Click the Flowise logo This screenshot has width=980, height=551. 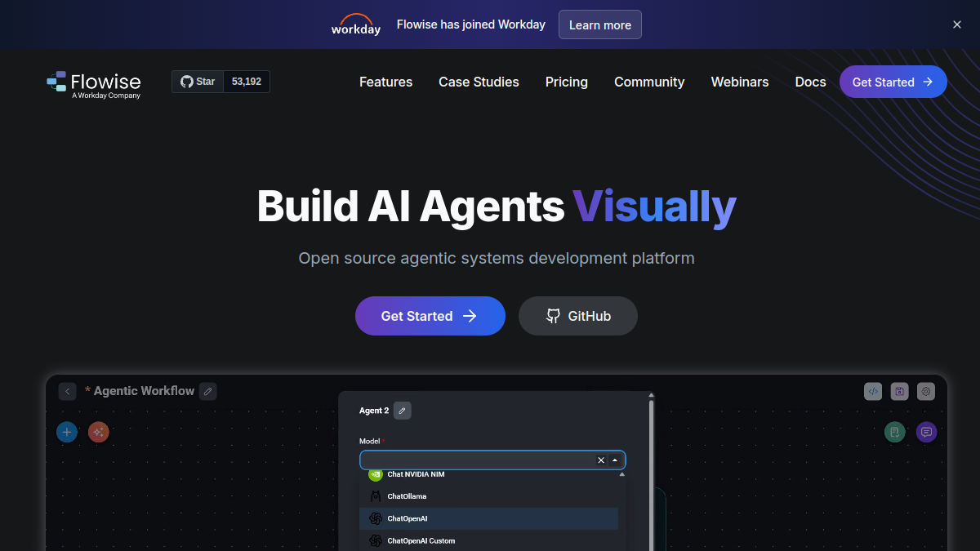coord(94,84)
